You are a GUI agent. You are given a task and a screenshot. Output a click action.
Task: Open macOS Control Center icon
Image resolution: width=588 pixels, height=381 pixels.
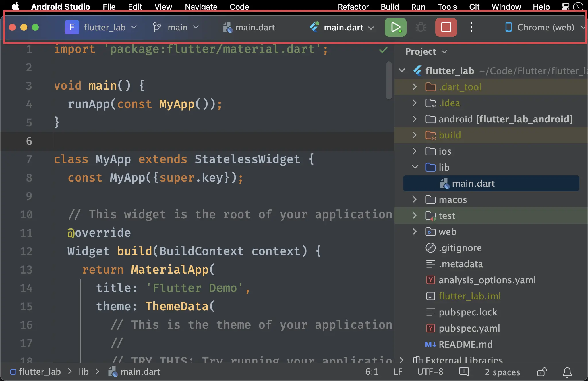tap(565, 6)
